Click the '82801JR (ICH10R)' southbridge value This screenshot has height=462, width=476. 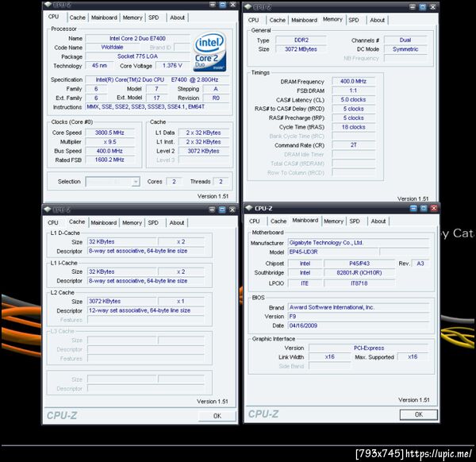(359, 272)
